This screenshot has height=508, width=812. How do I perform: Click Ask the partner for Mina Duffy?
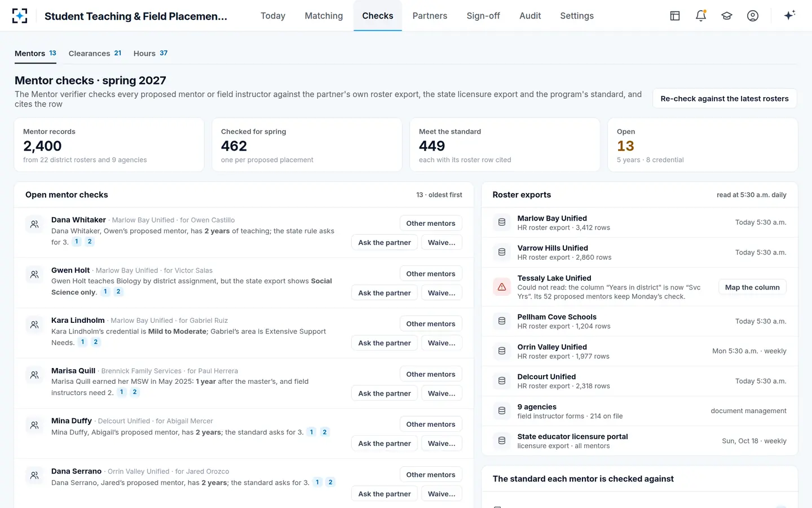click(x=385, y=444)
